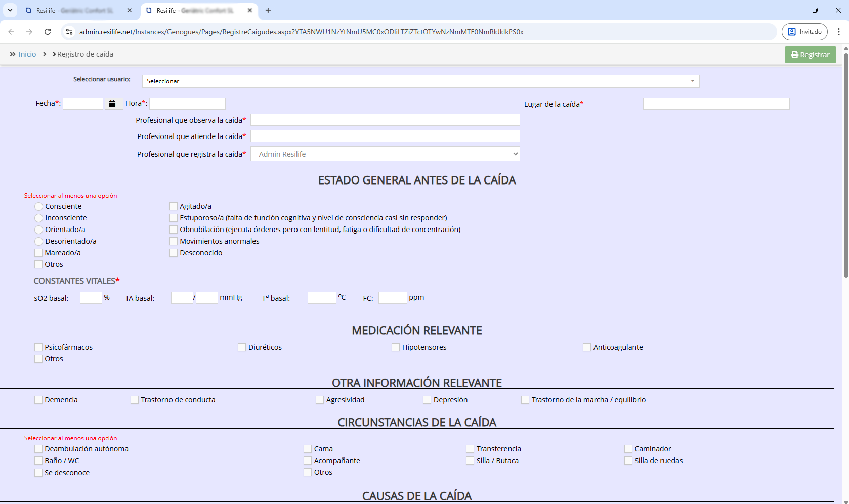Image resolution: width=849 pixels, height=504 pixels.
Task: Check the Silla de ruedas checkbox
Action: (x=628, y=461)
